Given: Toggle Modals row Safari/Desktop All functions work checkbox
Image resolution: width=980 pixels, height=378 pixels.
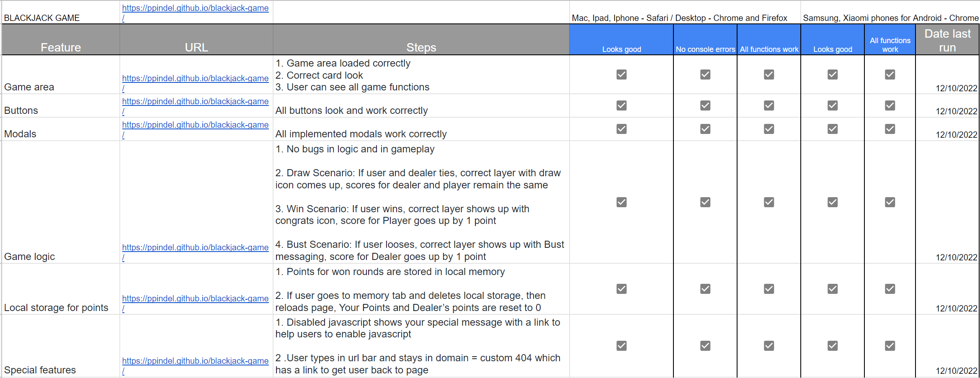Looking at the screenshot, I should click(x=769, y=129).
